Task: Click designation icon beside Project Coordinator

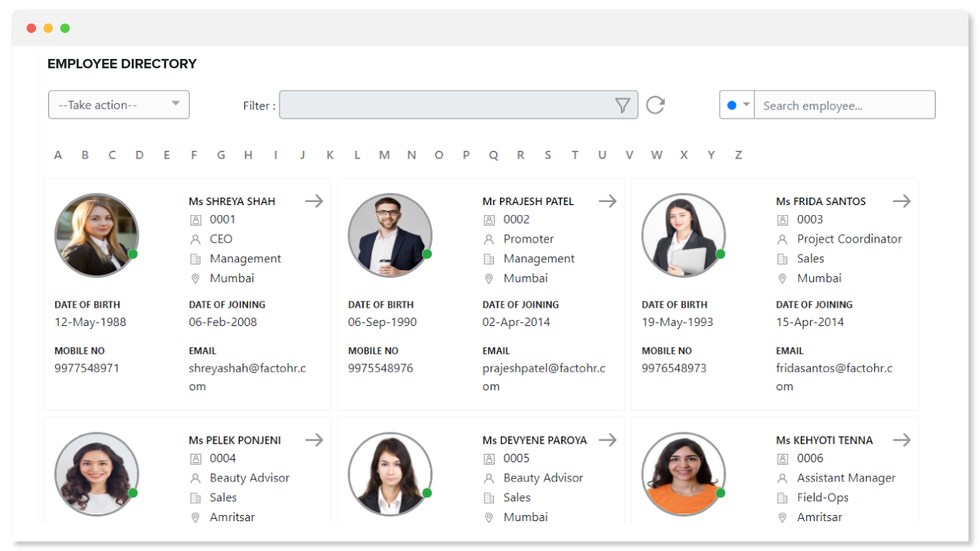Action: click(x=782, y=240)
